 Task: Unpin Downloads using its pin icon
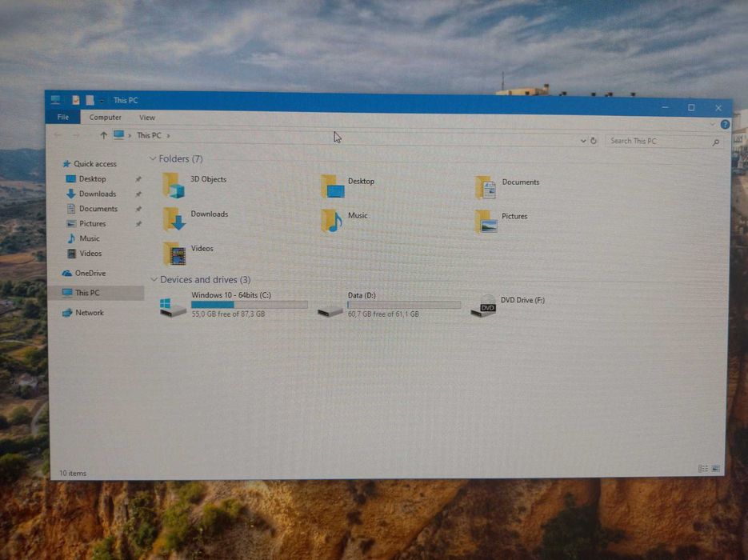138,194
